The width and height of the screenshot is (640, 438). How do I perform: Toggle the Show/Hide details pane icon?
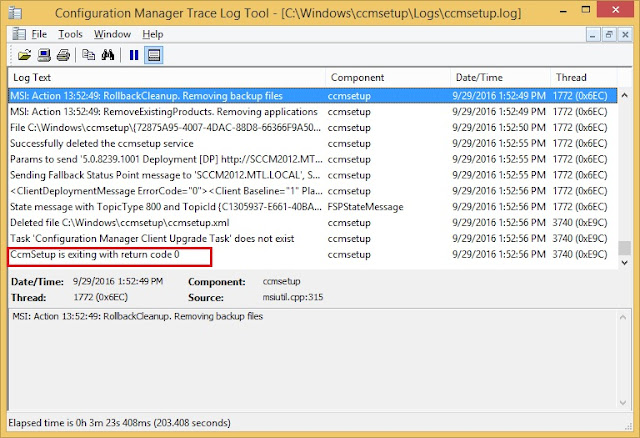pos(154,55)
